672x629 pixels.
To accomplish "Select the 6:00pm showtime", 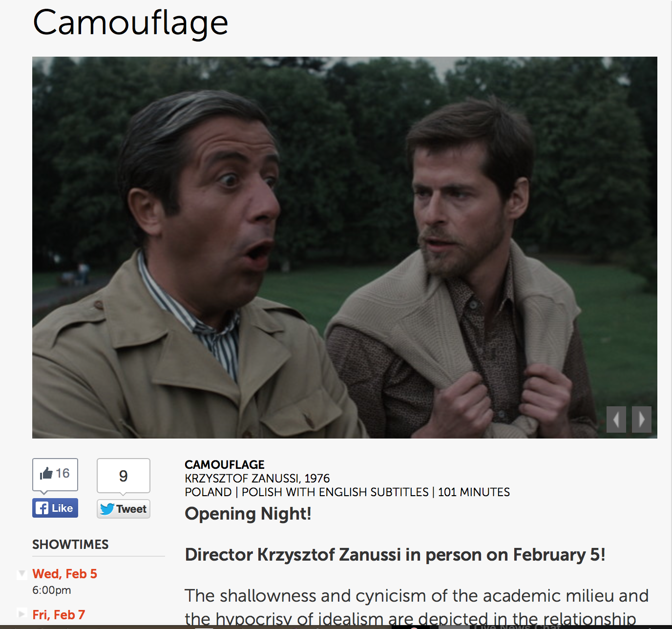I will pyautogui.click(x=52, y=590).
